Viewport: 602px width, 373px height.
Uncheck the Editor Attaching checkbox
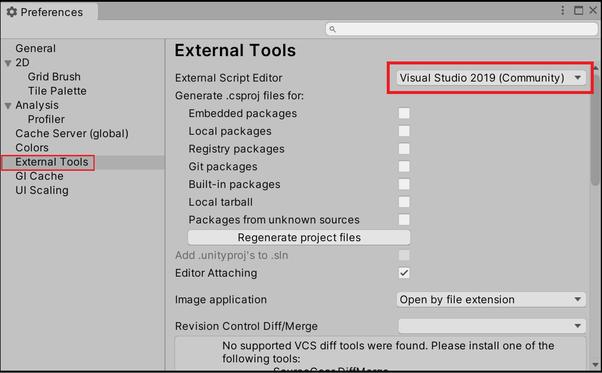click(x=404, y=273)
